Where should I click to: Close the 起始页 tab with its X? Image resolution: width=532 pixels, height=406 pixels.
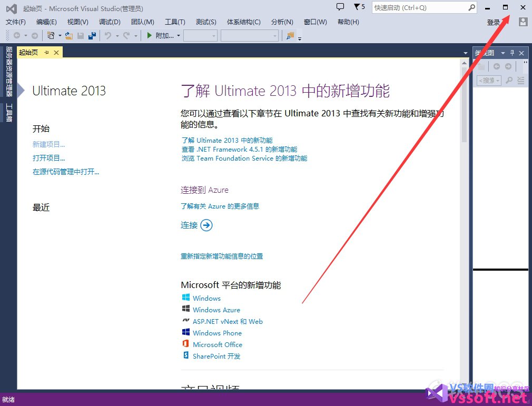coord(56,53)
